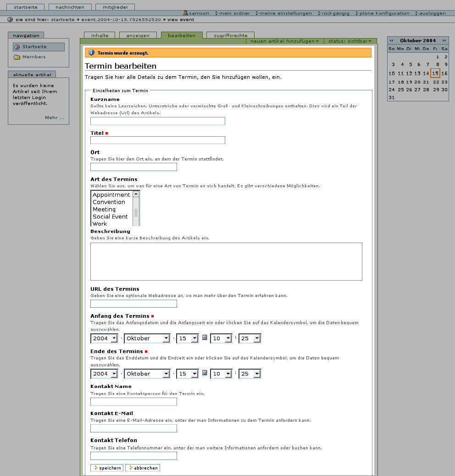
Task: Click the Titel input field
Action: [x=158, y=140]
